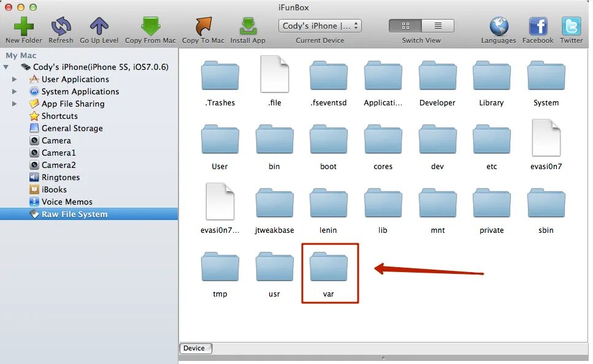Click the Copy From Mac icon
Image resolution: width=593 pixels, height=364 pixels.
150,26
